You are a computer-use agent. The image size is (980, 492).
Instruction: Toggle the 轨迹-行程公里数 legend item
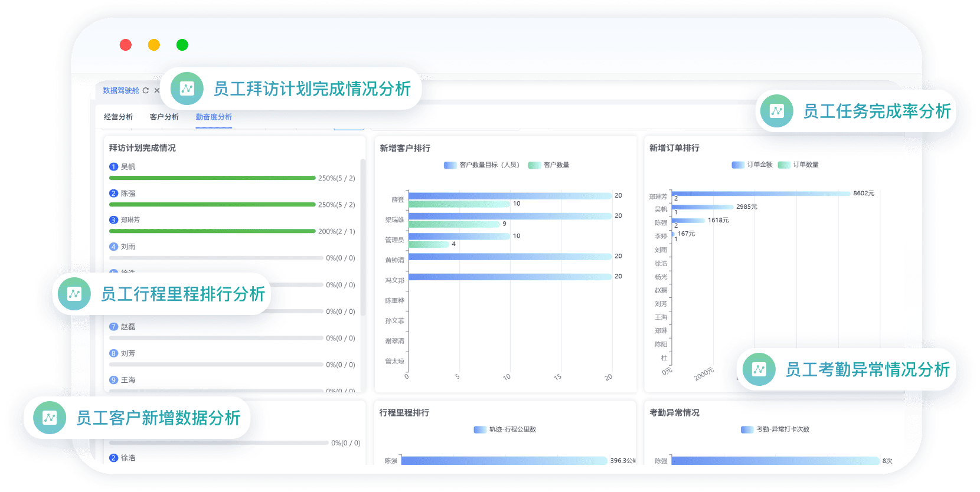[x=505, y=429]
